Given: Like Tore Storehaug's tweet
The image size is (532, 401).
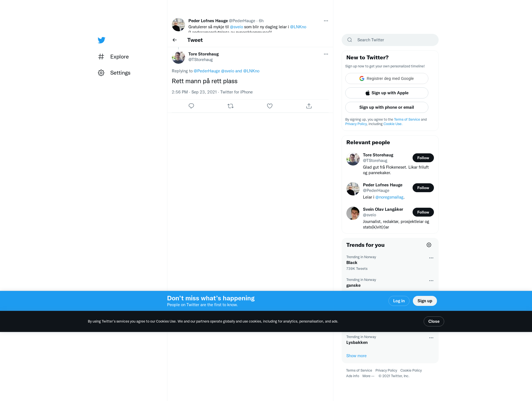Looking at the screenshot, I should click(x=270, y=106).
